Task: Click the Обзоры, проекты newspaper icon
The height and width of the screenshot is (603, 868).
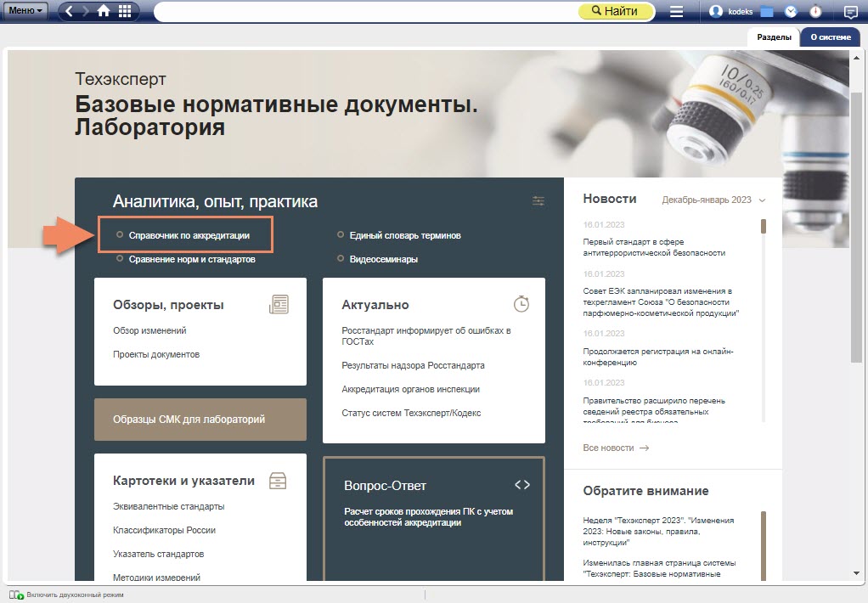Action: coord(279,304)
